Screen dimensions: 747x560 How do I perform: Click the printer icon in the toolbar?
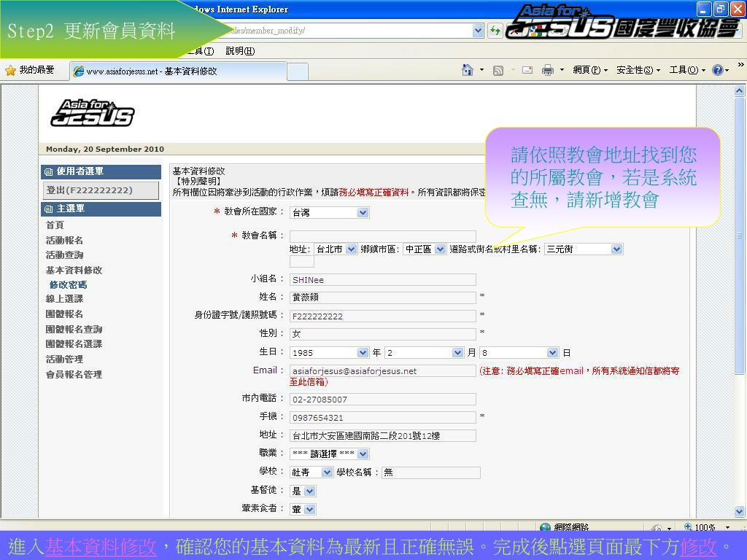tap(547, 70)
